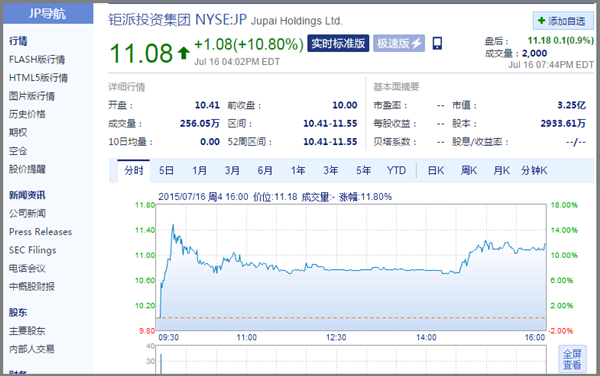Image resolution: width=600 pixels, height=376 pixels.
Task: Select the 分时 intraday chart tab
Action: (134, 170)
